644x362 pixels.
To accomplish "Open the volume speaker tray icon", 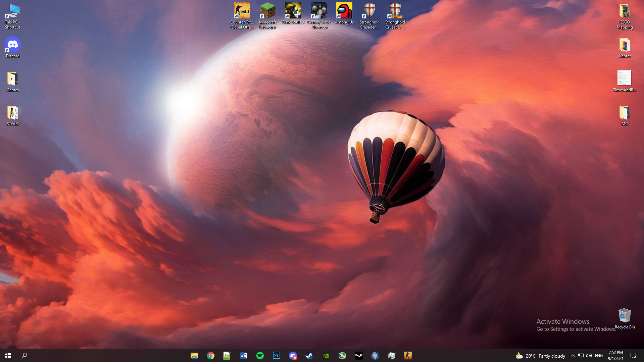I will pos(589,356).
